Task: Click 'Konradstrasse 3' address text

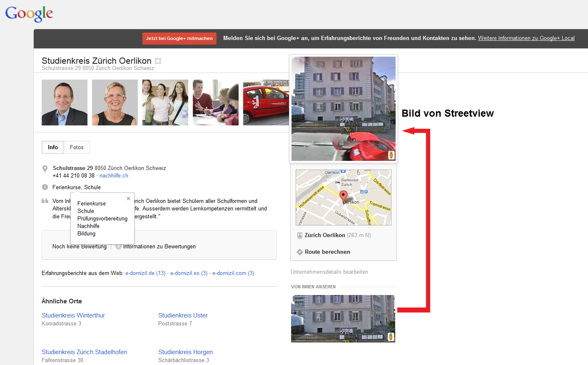Action: click(x=61, y=324)
